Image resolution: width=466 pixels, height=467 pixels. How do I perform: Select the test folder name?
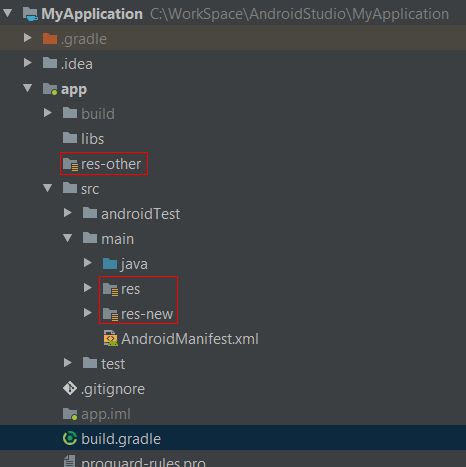113,364
